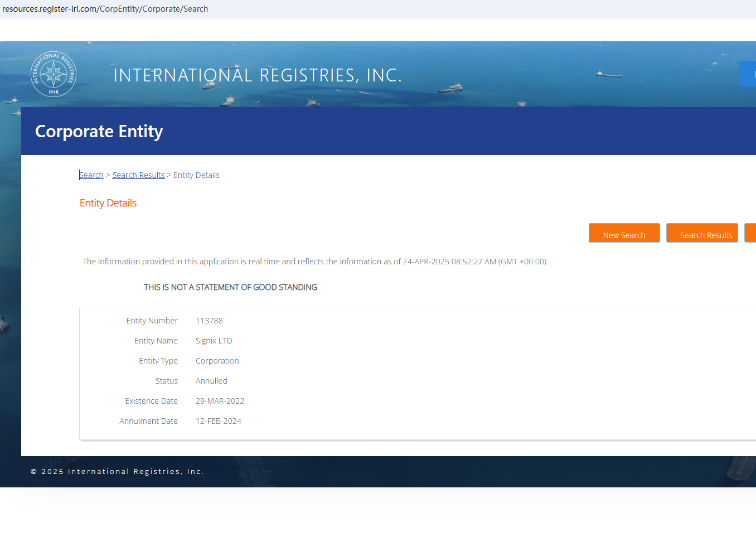Open the Search breadcrumb link
Image resolution: width=756 pixels, height=537 pixels.
coord(91,175)
